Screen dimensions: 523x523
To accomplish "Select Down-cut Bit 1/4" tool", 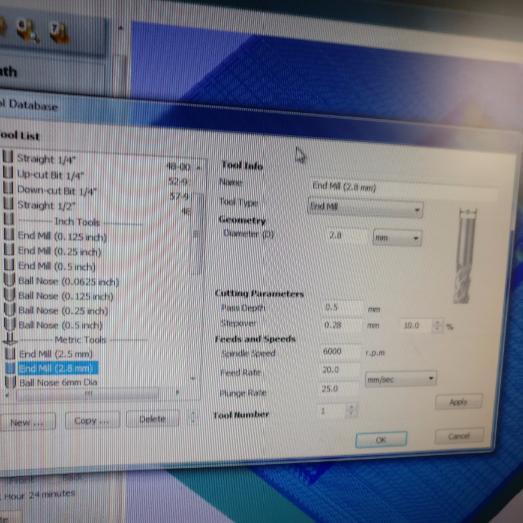I will tap(57, 190).
